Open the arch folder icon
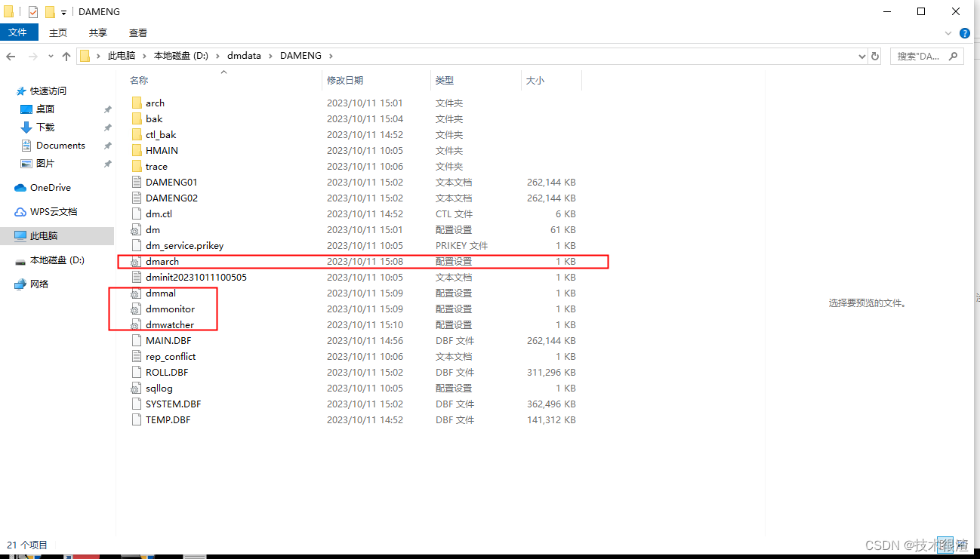The image size is (980, 559). pos(137,103)
